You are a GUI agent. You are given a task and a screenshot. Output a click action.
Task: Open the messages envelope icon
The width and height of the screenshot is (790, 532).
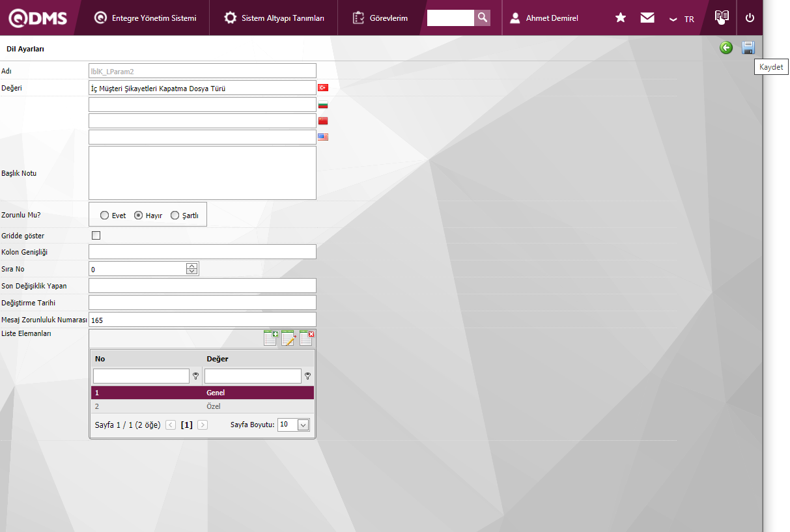647,18
